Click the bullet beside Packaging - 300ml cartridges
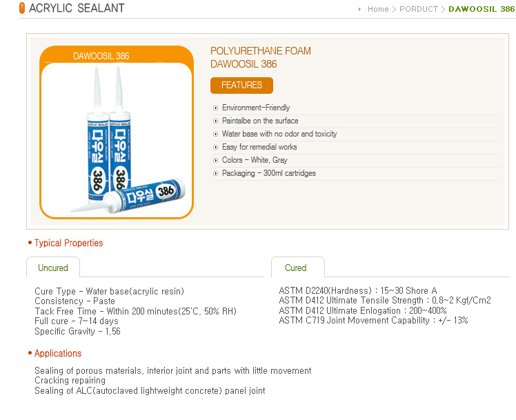Image resolution: width=516 pixels, height=420 pixels. tap(215, 173)
